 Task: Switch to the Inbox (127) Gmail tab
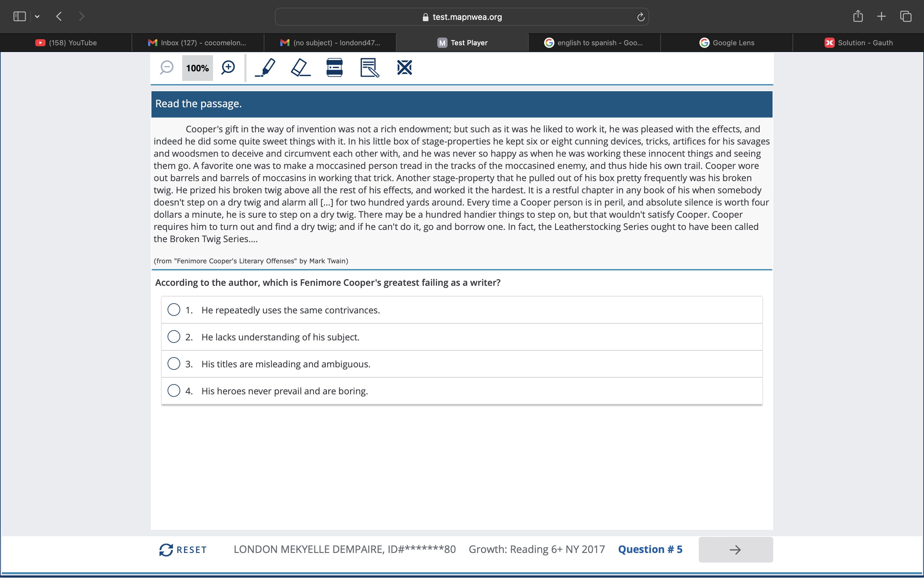pos(197,43)
